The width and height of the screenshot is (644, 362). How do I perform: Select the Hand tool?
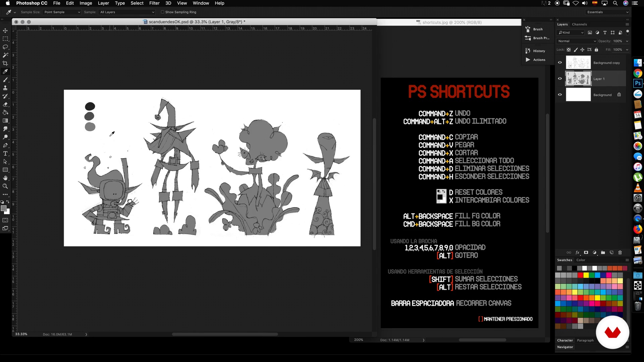point(5,178)
